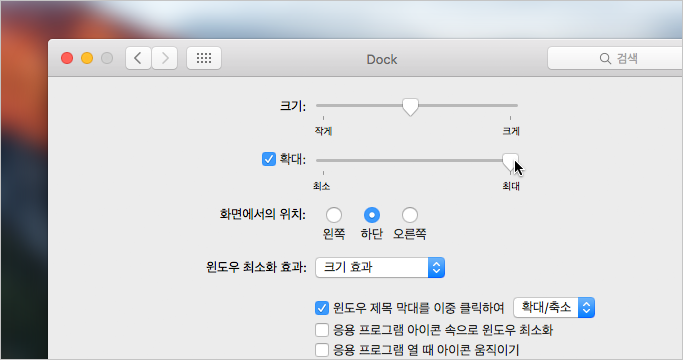Click the Dock window title text
Viewport: 683px width, 360px height.
point(382,59)
